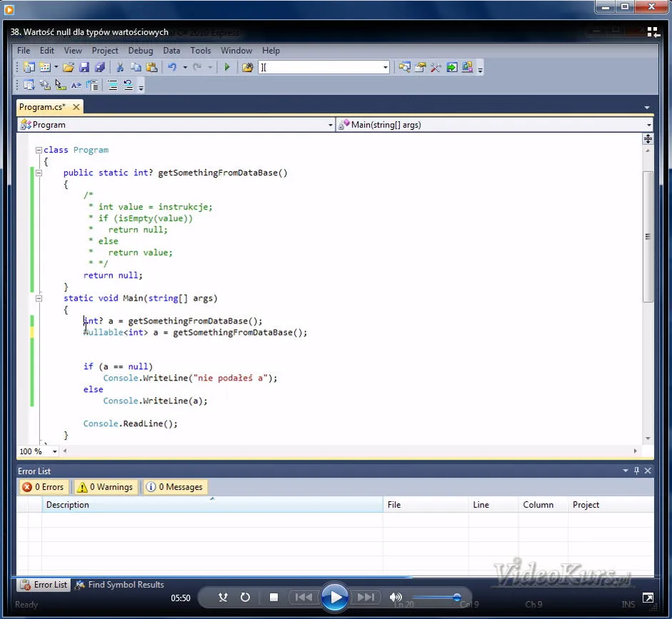Image resolution: width=672 pixels, height=619 pixels.
Task: Open the standard toolbar options overflow arrow
Action: click(481, 69)
